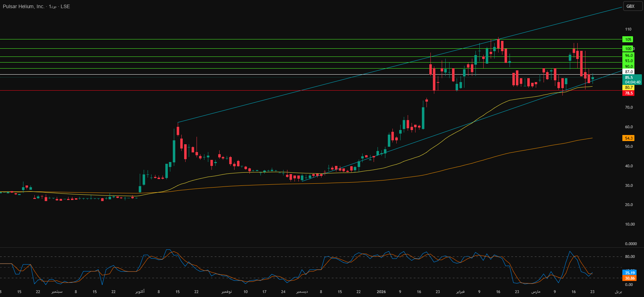The height and width of the screenshot is (297, 644).
Task: Click the orange 30.86 oscillator value label
Action: pyautogui.click(x=629, y=278)
